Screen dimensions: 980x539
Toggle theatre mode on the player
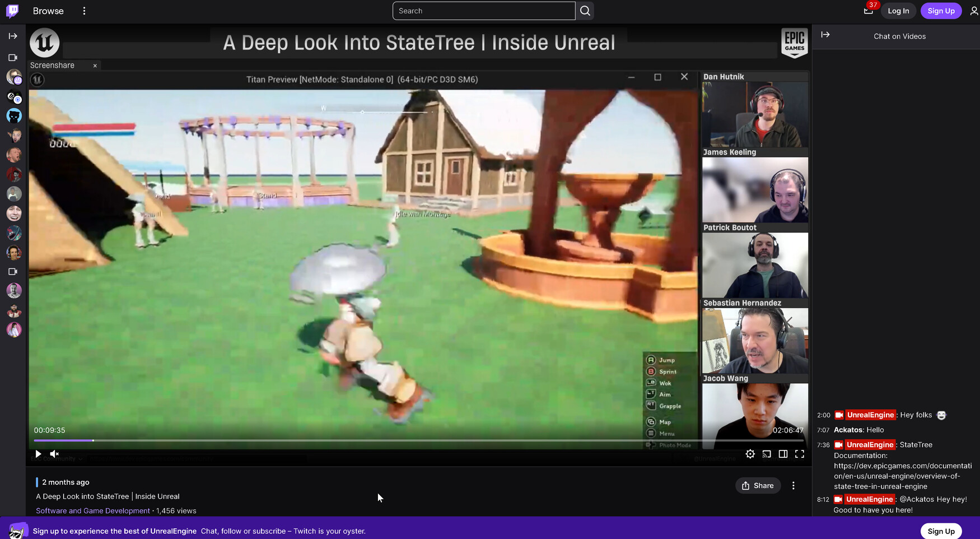[783, 454]
